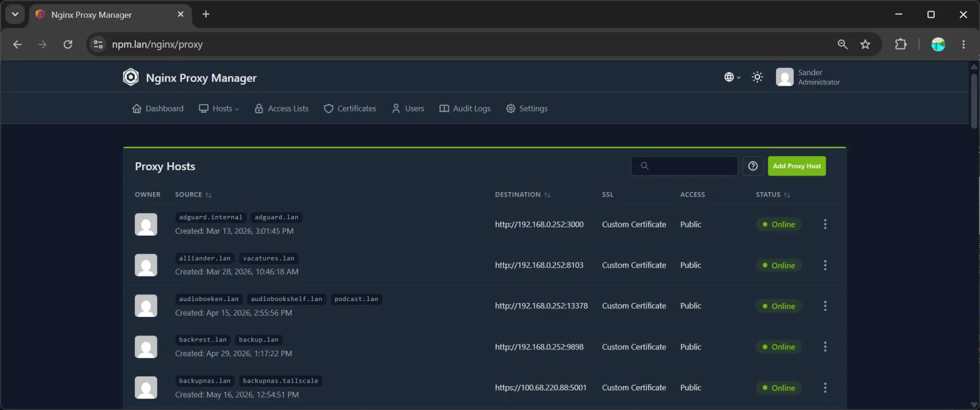Click the address bar URL npm.lan/nginx/proxy
This screenshot has width=980, height=410.
157,44
